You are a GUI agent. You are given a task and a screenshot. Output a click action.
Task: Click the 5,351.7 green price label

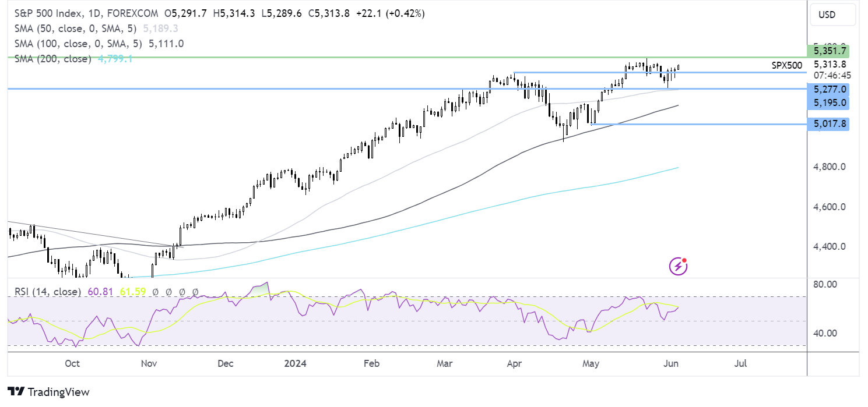(828, 51)
